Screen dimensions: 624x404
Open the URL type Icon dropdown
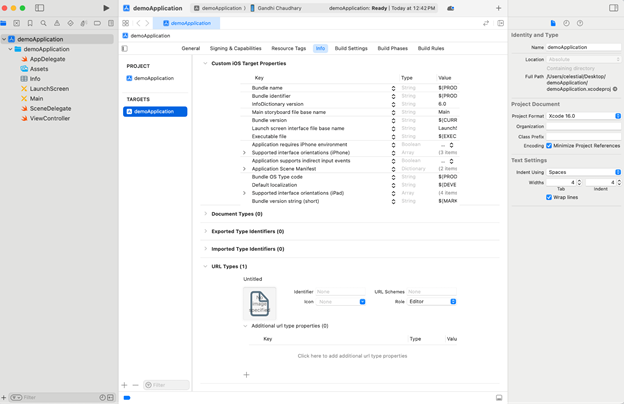click(x=341, y=302)
